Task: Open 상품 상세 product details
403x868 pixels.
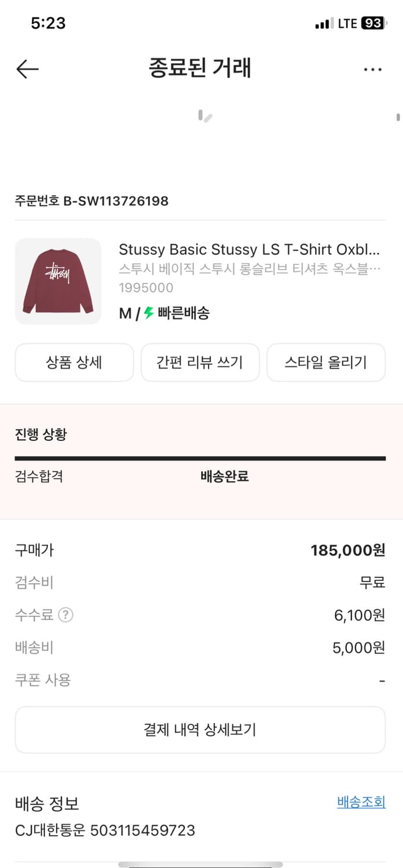Action: 74,362
